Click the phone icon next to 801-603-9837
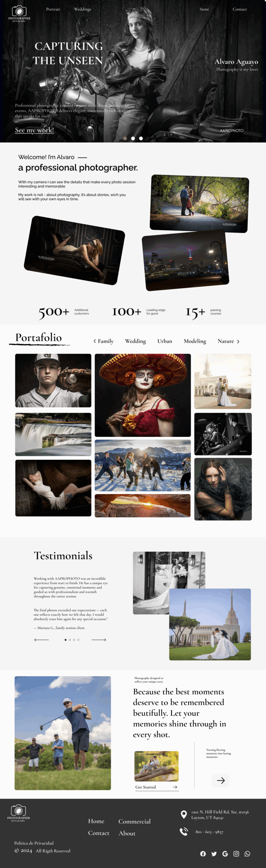The width and height of the screenshot is (266, 868). point(184,831)
